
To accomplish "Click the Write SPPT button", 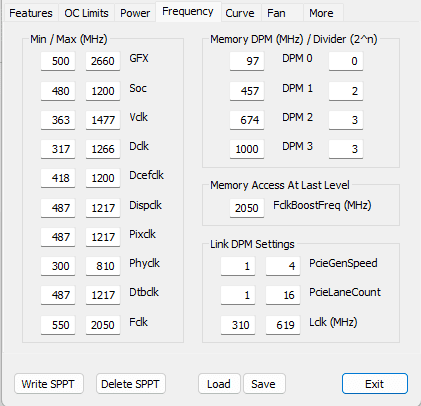I will pyautogui.click(x=49, y=384).
